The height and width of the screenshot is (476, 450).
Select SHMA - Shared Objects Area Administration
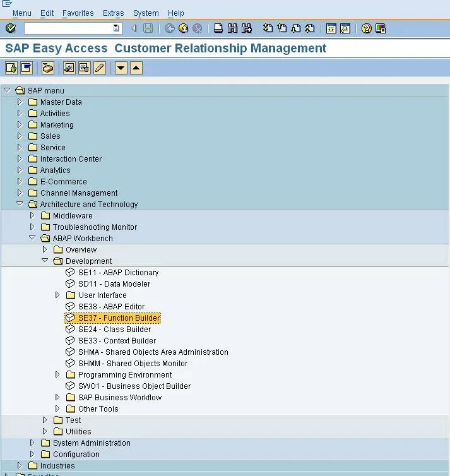153,352
